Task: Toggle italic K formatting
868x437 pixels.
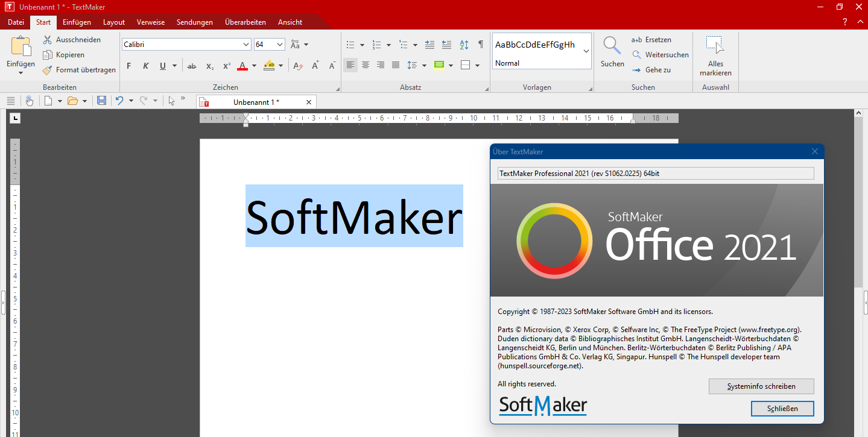Action: tap(145, 66)
